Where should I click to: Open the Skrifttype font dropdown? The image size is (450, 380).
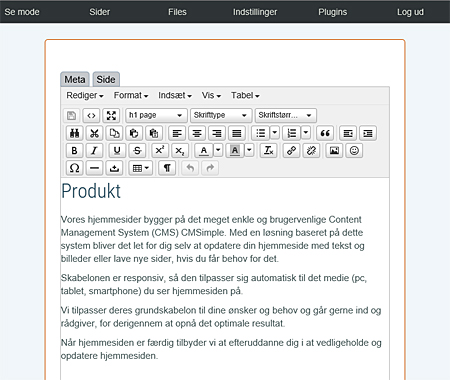(x=221, y=115)
